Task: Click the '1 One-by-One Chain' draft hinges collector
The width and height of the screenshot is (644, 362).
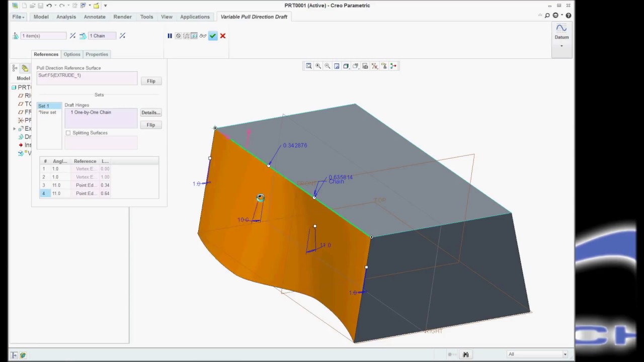Action: point(101,118)
